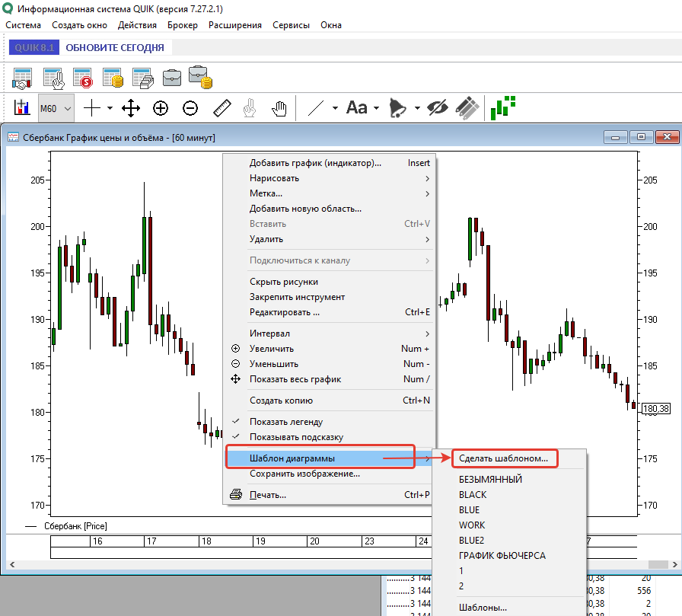This screenshot has height=616, width=682.
Task: Click 'Сделать шаблоном...' in the submenu
Action: pos(503,458)
